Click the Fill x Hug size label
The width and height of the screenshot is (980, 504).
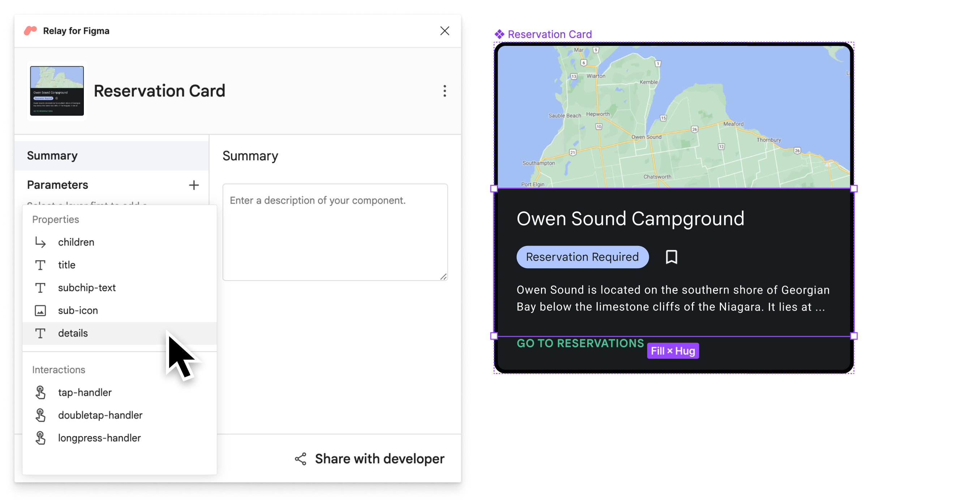[673, 350]
